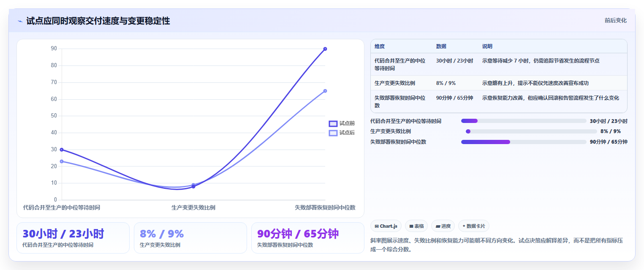Select table cell 8% / 9%
This screenshot has height=270, width=644.
click(x=446, y=83)
